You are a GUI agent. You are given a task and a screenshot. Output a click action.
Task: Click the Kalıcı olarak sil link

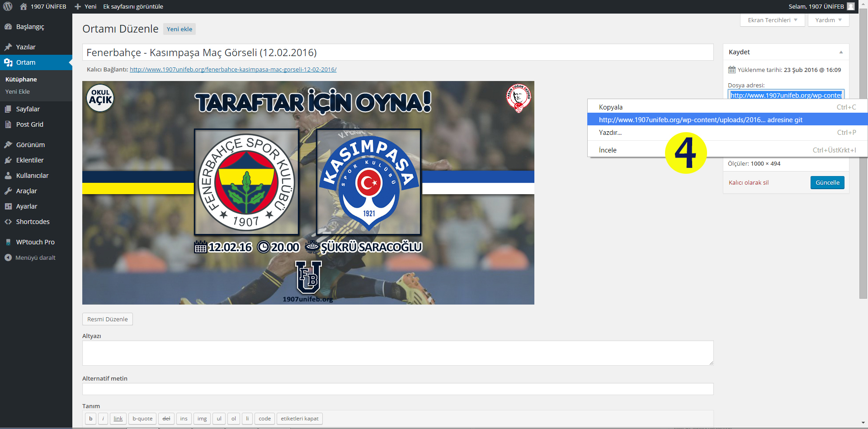pyautogui.click(x=749, y=183)
